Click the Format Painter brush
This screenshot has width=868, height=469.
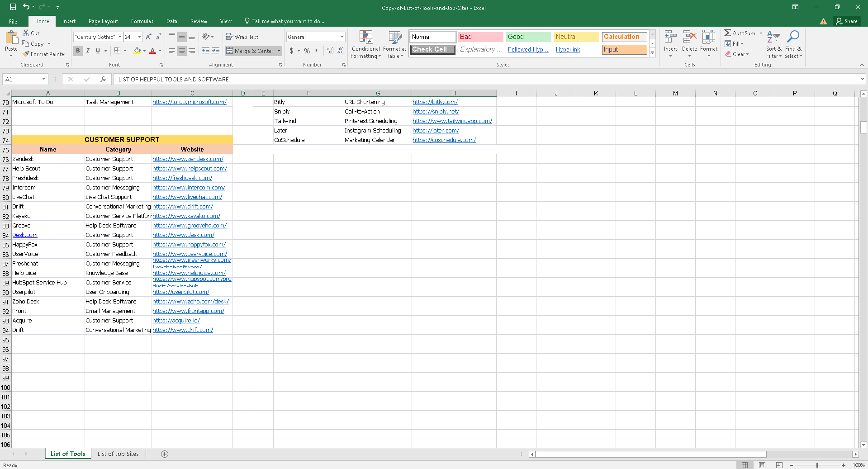click(x=26, y=54)
